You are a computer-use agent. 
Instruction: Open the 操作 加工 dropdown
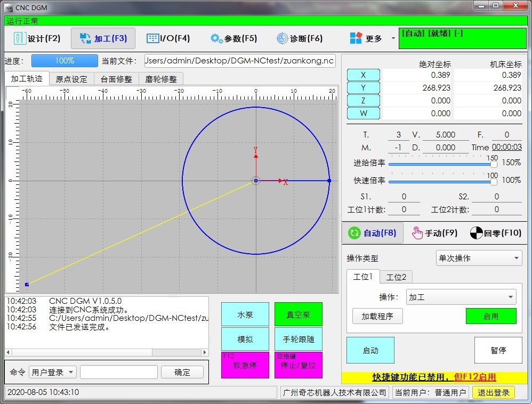tap(461, 297)
